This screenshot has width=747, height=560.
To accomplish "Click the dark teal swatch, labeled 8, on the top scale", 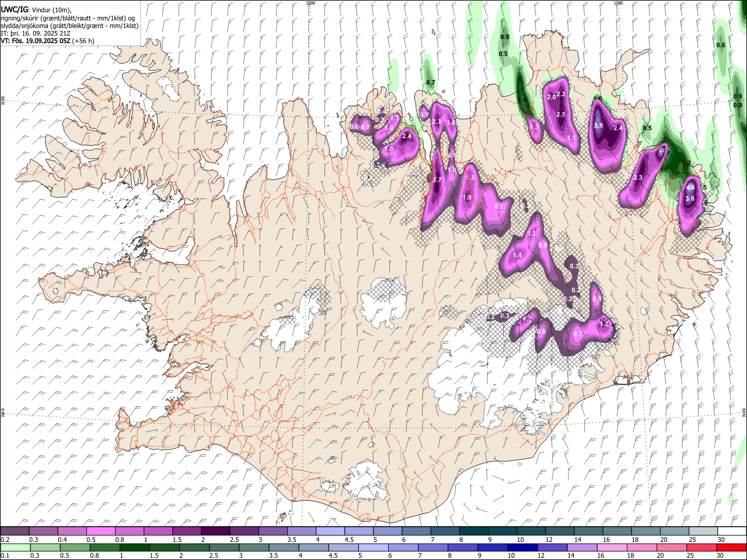I will [x=473, y=531].
